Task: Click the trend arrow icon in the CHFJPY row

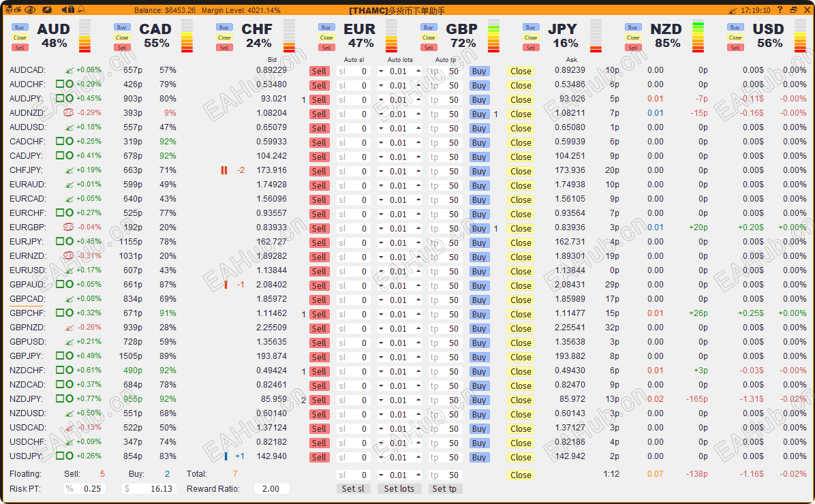Action: click(x=69, y=170)
